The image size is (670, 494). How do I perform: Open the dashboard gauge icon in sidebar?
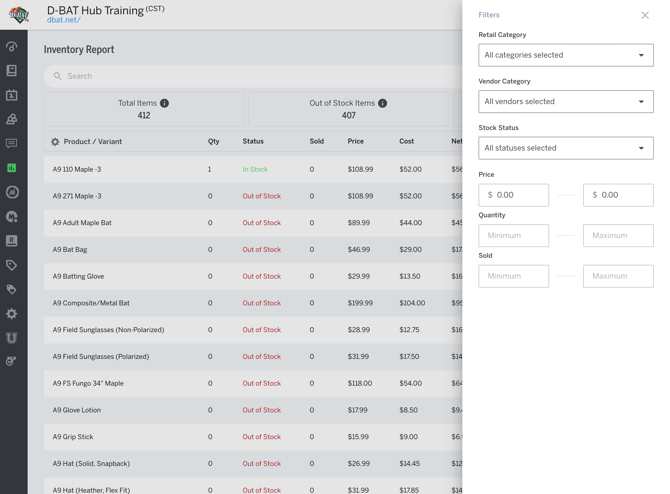coord(12,46)
